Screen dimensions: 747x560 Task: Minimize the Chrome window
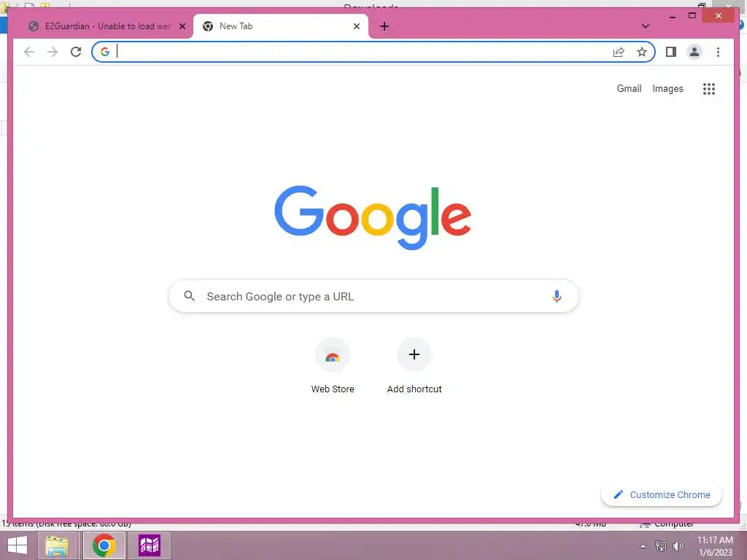[672, 16]
